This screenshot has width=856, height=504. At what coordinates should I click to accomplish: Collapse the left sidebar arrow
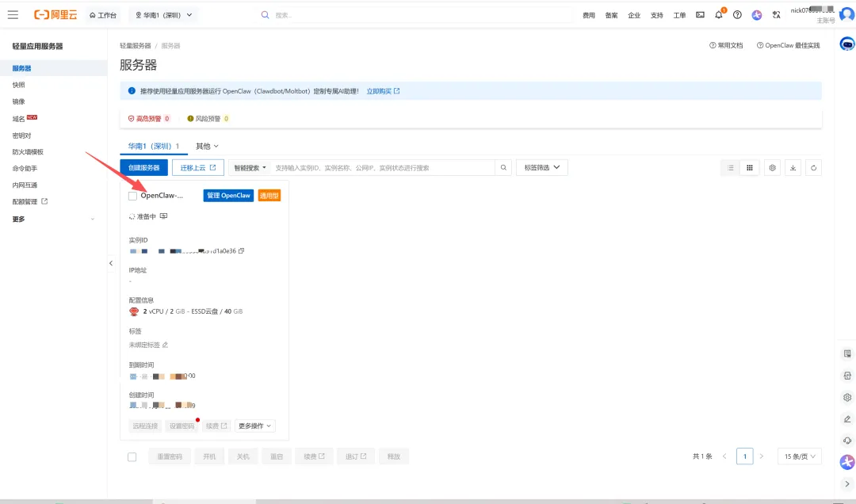111,263
